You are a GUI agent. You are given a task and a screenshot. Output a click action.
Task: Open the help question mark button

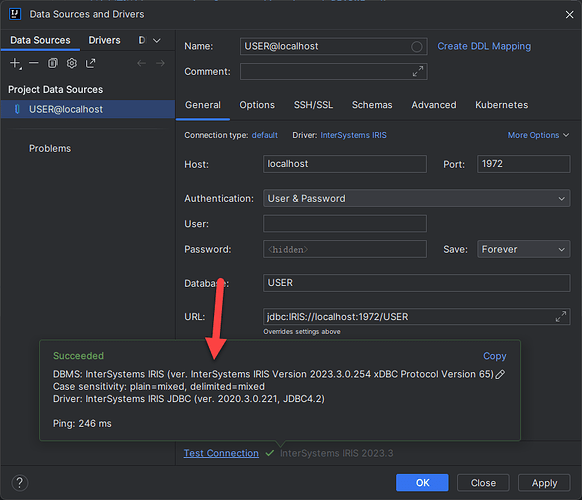coord(20,483)
